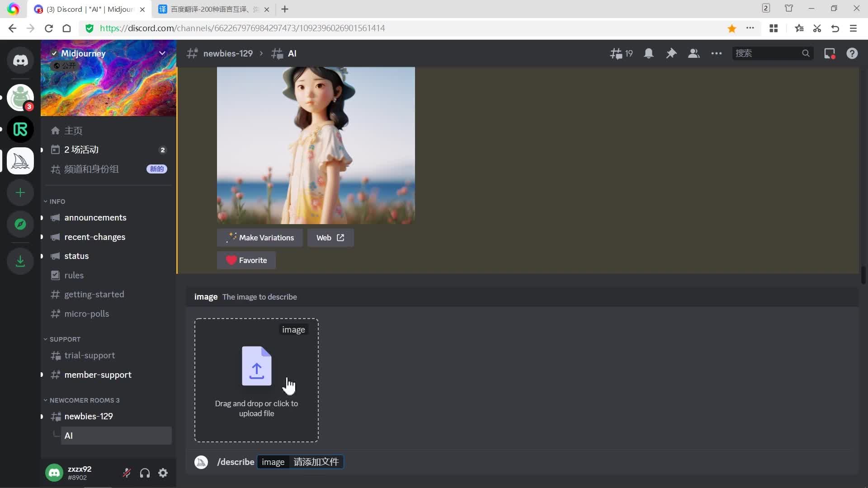
Task: Expand Midjourney server dropdown menu
Action: click(x=162, y=53)
